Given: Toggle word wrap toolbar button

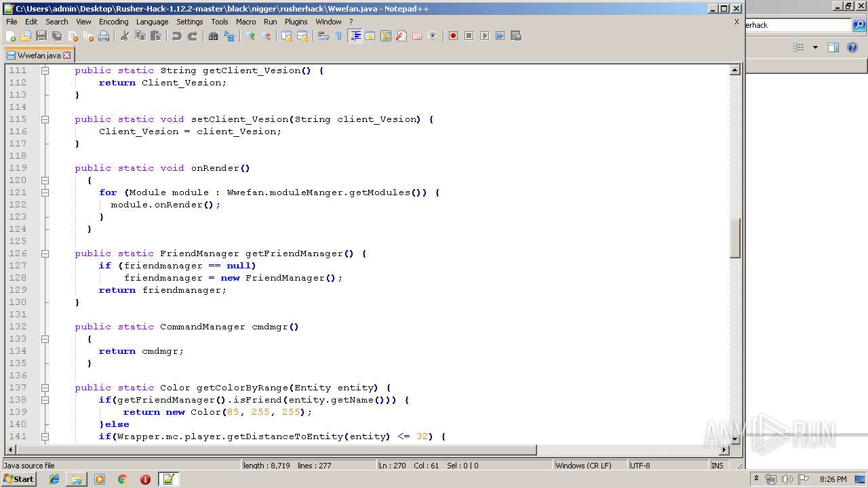Looking at the screenshot, I should 323,36.
